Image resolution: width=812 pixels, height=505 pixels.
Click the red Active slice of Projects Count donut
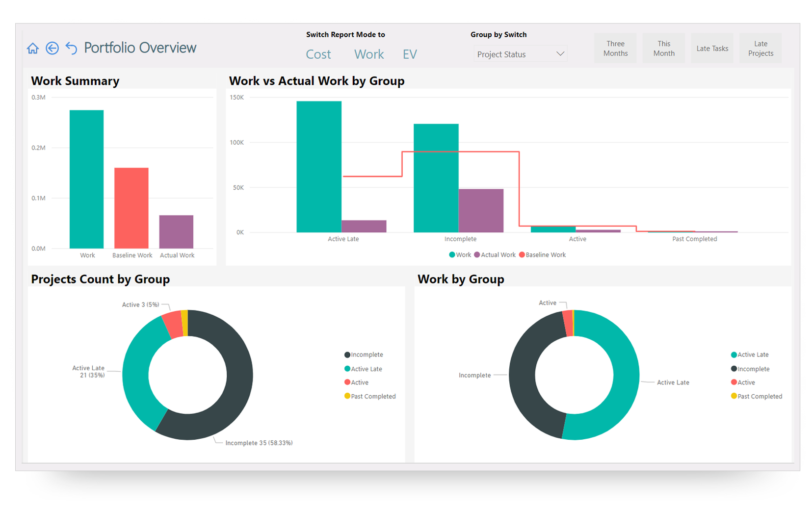click(x=174, y=324)
